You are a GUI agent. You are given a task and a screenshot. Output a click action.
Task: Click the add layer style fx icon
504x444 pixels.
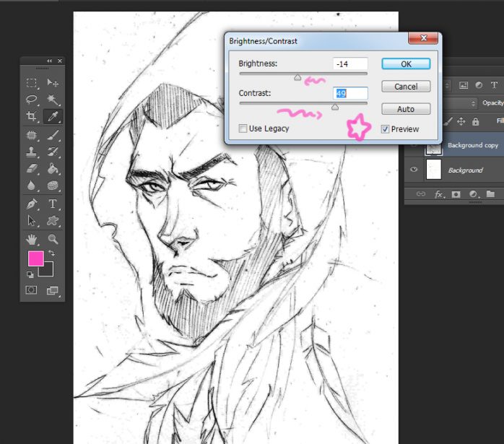tap(438, 194)
